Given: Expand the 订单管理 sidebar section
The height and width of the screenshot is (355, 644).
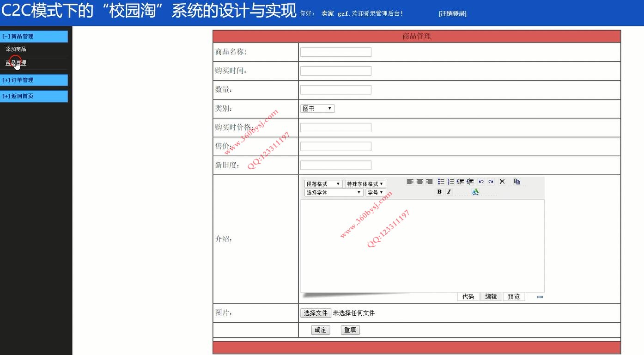Looking at the screenshot, I should [x=34, y=80].
